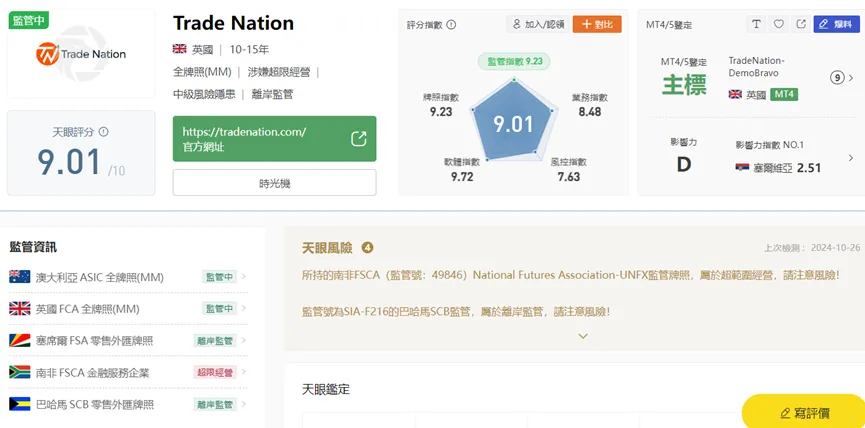The image size is (865, 428).
Task: Click the green 監管中 badge on the logo
Action: click(28, 20)
